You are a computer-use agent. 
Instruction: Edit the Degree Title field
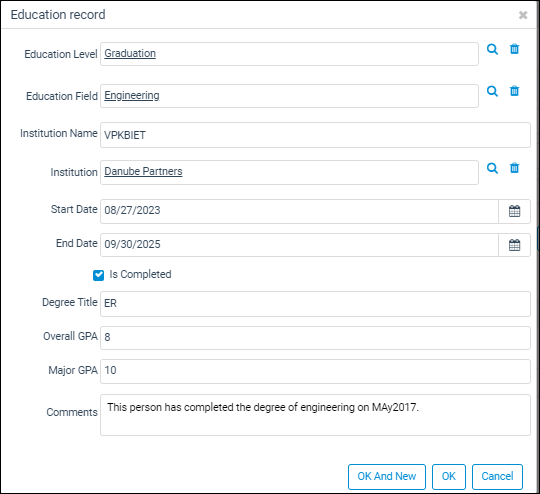point(315,304)
